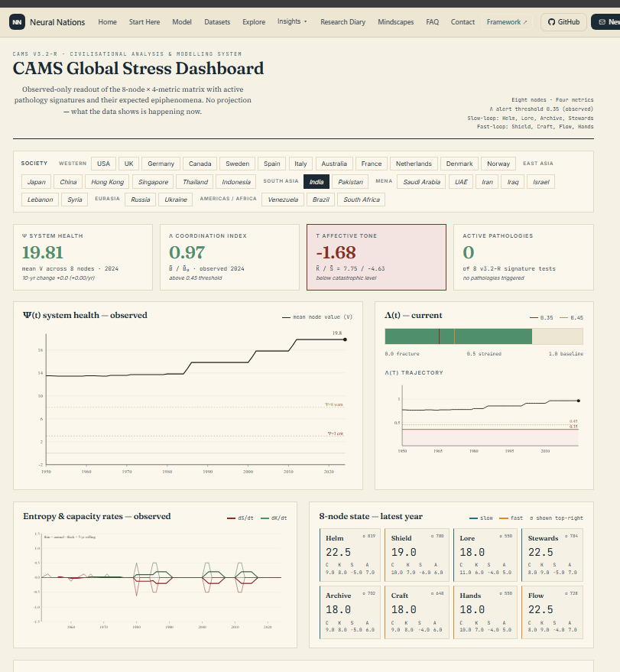620x672 pixels.
Task: Click the NN Neural Nations logo icon
Action: 17,22
